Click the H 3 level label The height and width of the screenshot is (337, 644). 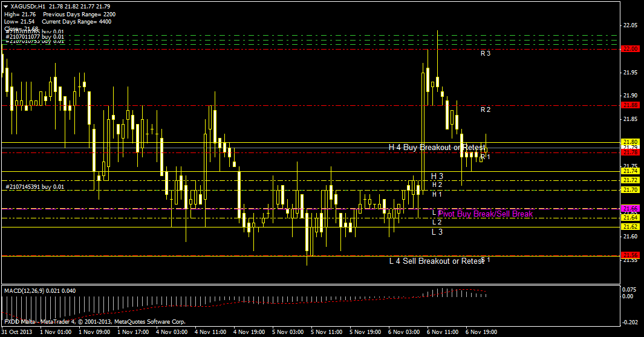coord(437,176)
